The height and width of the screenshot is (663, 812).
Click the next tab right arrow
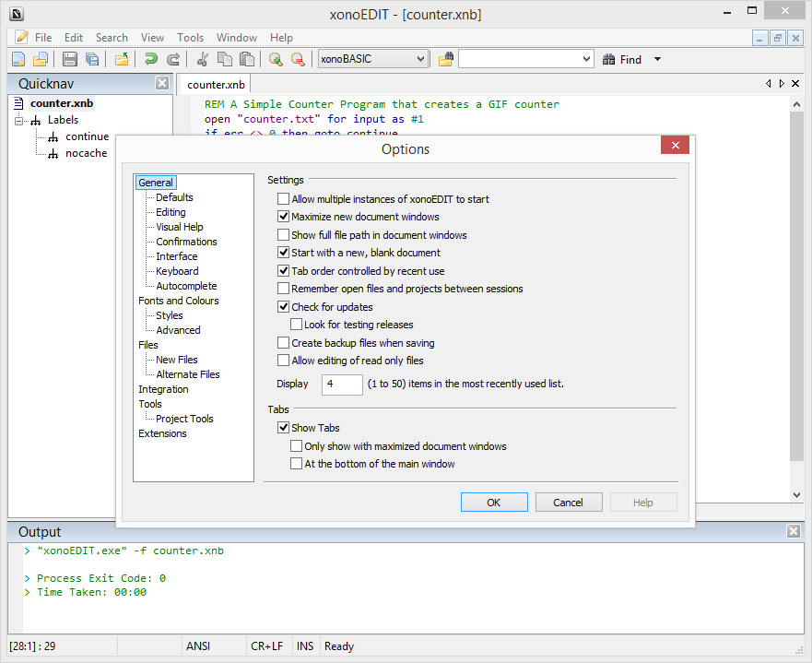tap(782, 83)
